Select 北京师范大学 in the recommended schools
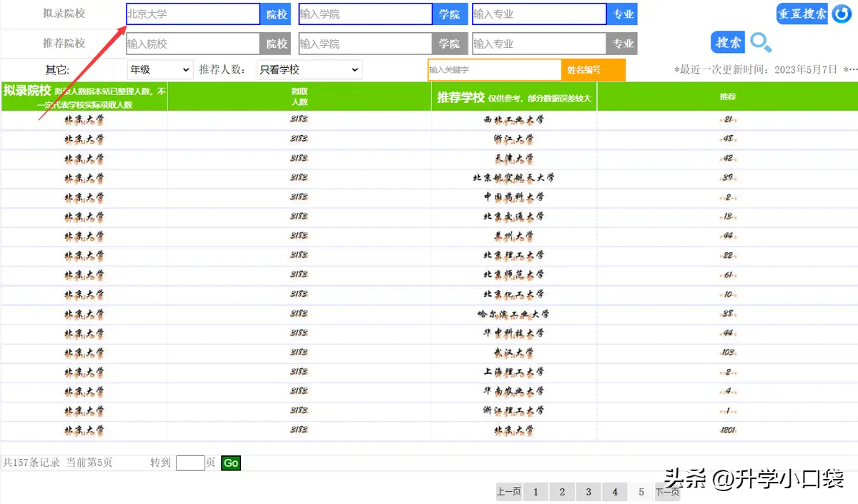Screen dimensions: 858x504 point(513,275)
